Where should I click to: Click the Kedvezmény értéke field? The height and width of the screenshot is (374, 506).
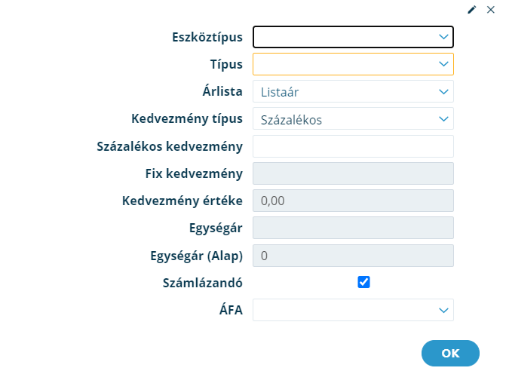pyautogui.click(x=353, y=201)
